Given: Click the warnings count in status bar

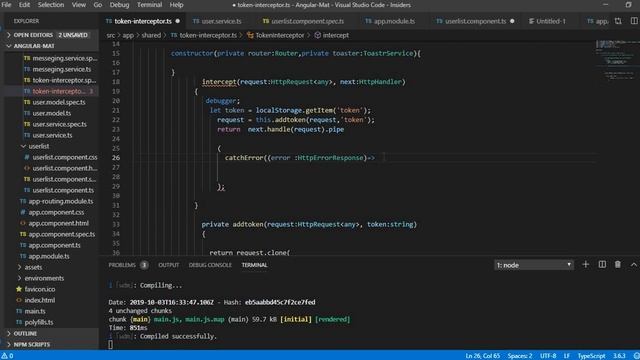Looking at the screenshot, I should 7,356.
